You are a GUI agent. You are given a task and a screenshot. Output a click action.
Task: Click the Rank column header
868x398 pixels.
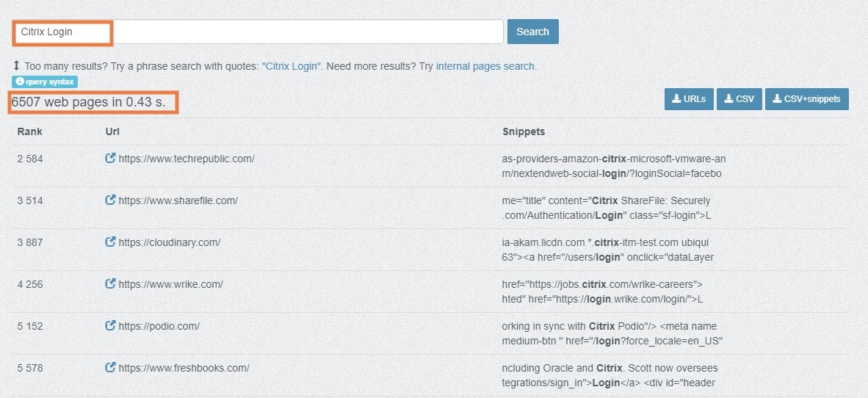pyautogui.click(x=30, y=131)
